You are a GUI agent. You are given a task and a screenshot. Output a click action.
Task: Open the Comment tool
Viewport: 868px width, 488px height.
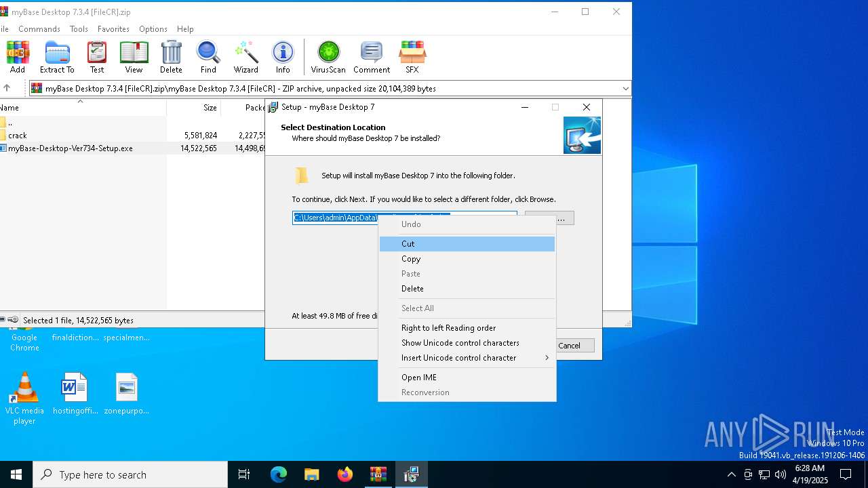pyautogui.click(x=372, y=57)
